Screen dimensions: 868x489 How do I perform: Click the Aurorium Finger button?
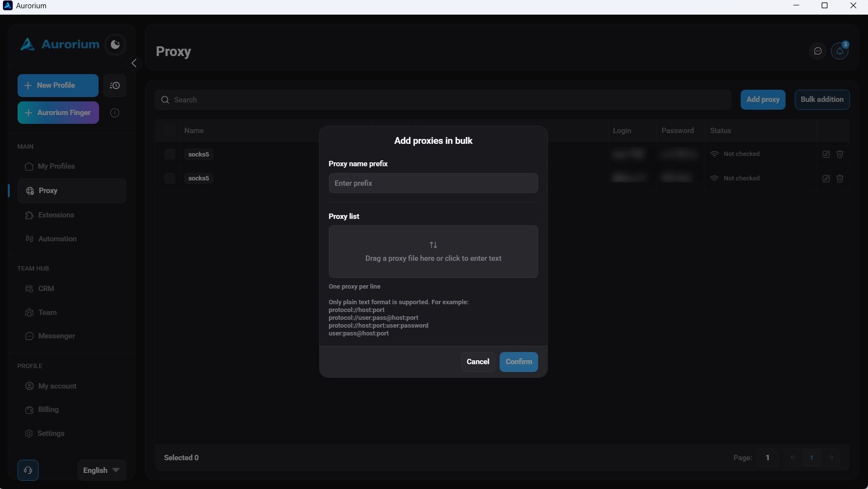(58, 113)
